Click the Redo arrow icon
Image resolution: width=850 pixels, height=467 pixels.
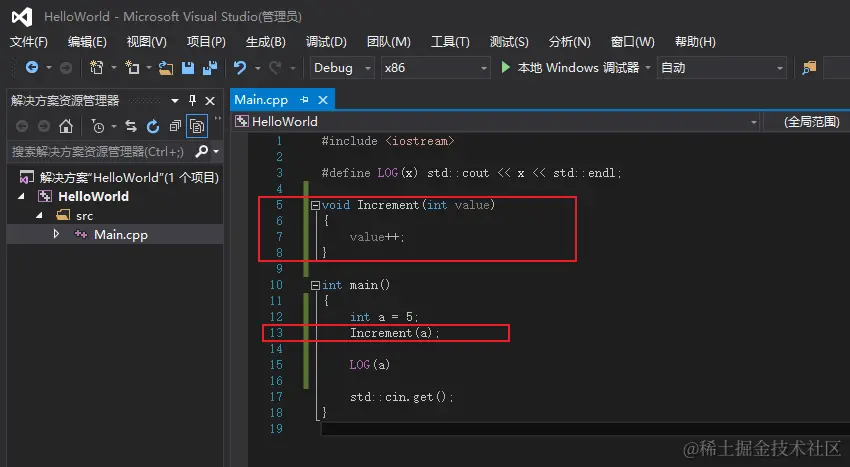275,68
